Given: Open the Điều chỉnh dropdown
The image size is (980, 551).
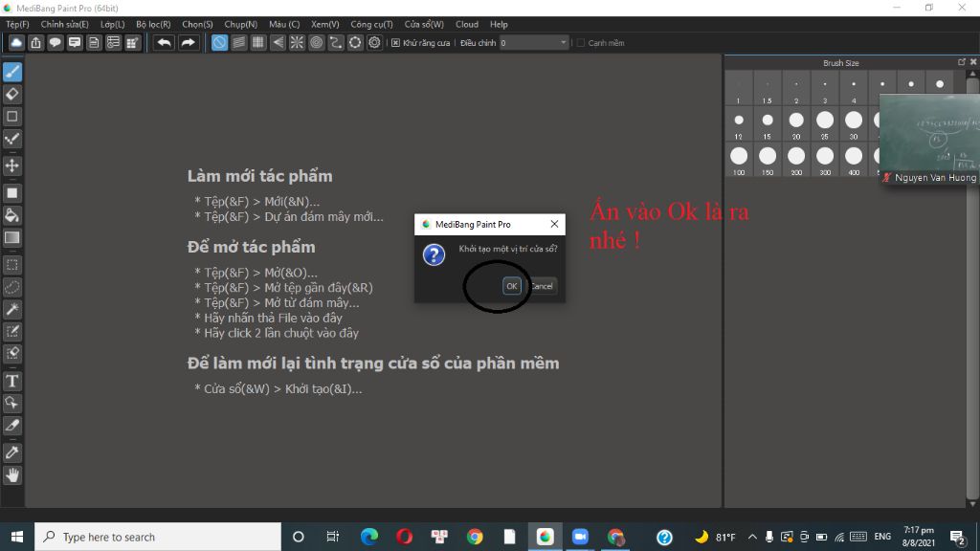Looking at the screenshot, I should (534, 42).
